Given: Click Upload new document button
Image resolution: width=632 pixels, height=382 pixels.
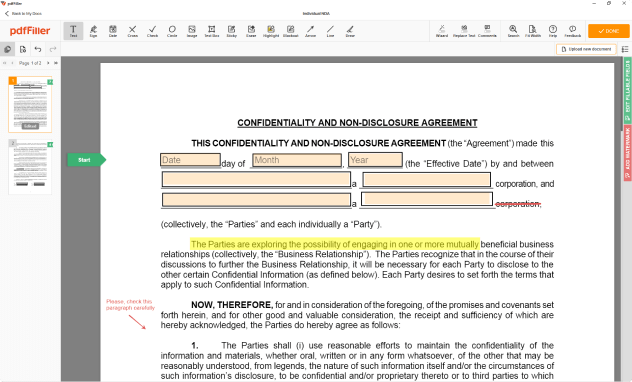Looking at the screenshot, I should [586, 49].
